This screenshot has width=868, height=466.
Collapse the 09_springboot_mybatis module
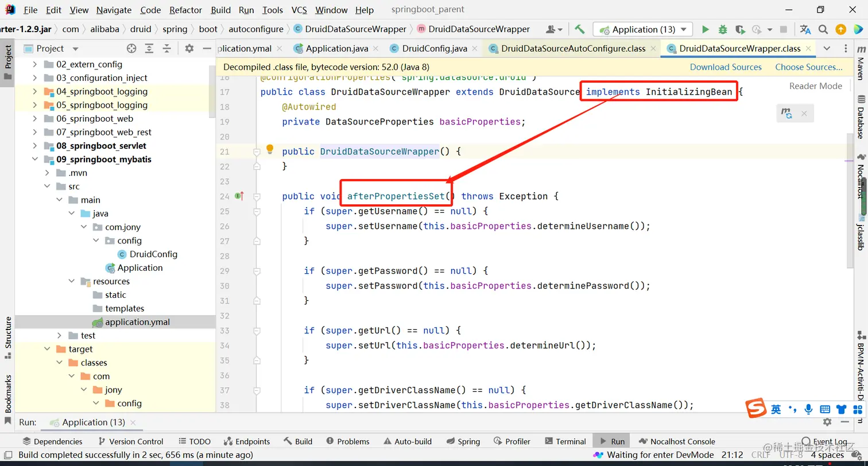pos(35,159)
